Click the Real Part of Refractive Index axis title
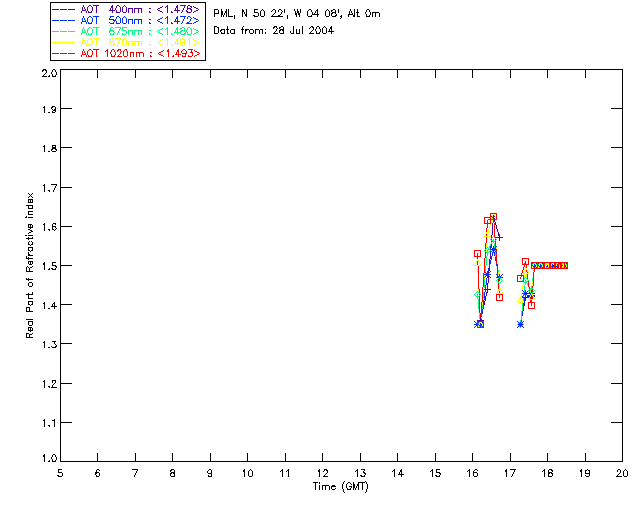Image resolution: width=640 pixels, height=512 pixels. 29,265
